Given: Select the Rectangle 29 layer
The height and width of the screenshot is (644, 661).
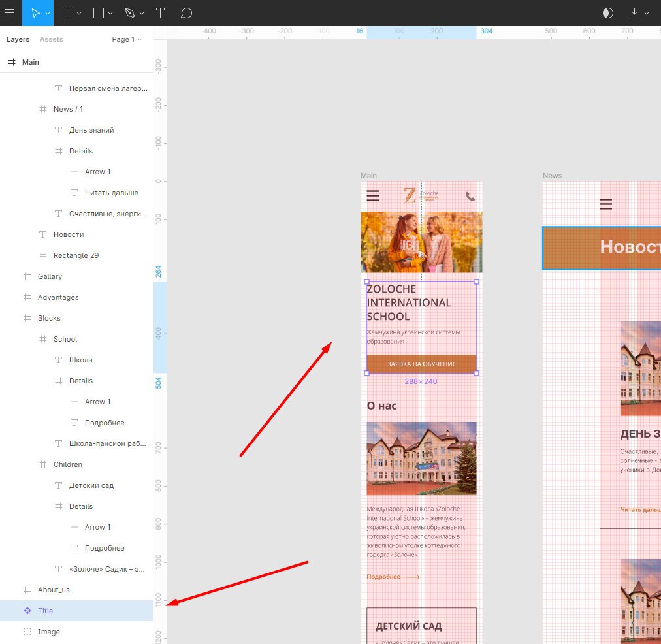Looking at the screenshot, I should (76, 255).
